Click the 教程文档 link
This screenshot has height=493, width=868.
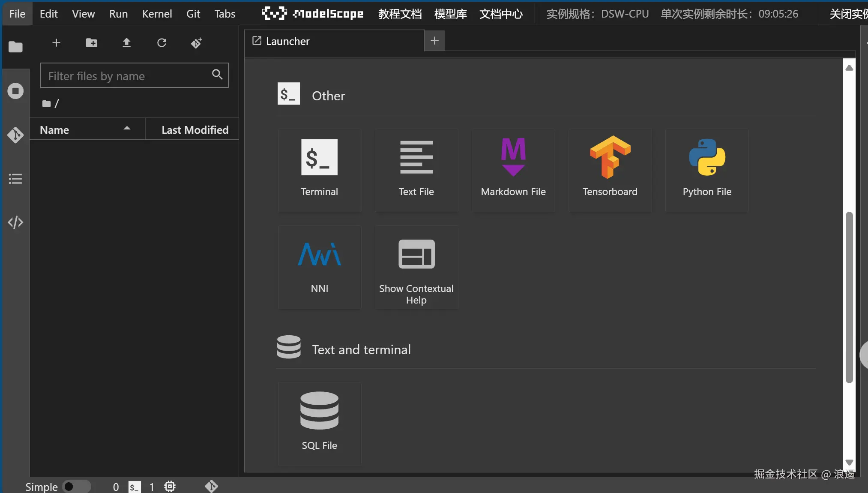pos(400,14)
